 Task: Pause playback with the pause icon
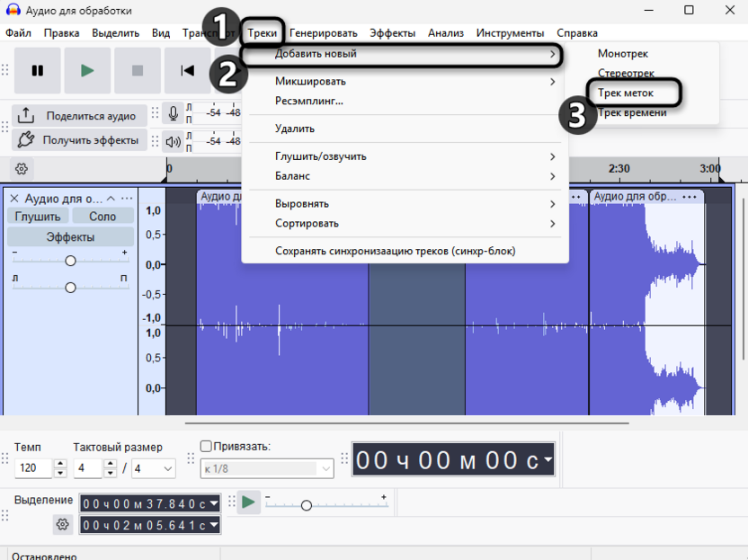(37, 70)
